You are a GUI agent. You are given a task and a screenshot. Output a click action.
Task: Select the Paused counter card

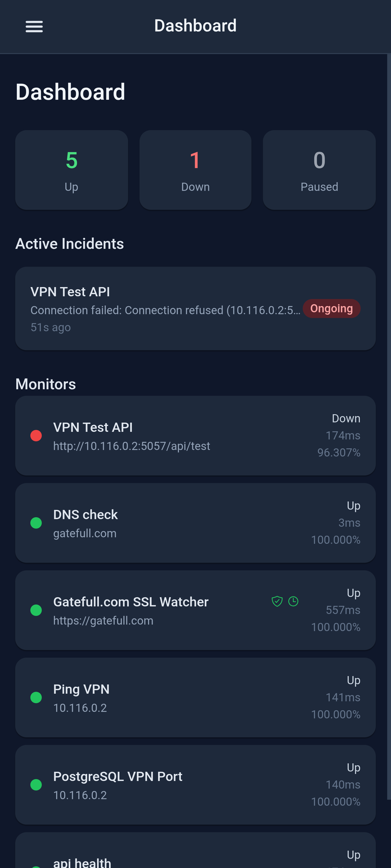[319, 169]
